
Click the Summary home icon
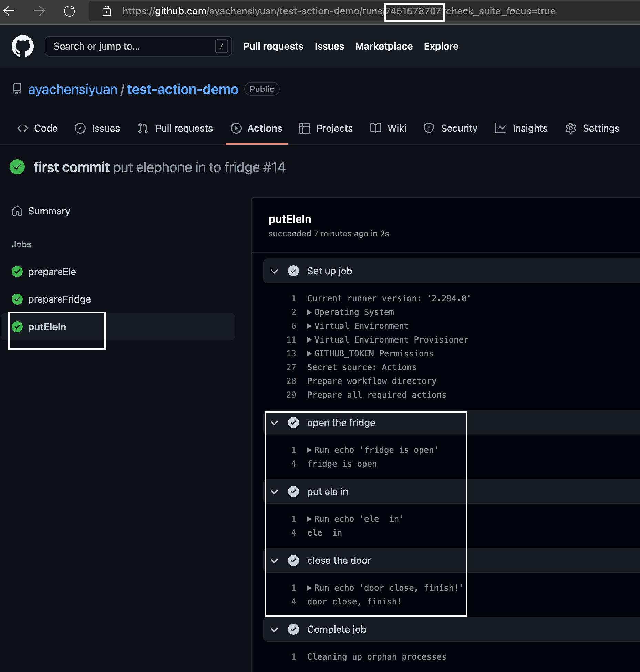17,211
